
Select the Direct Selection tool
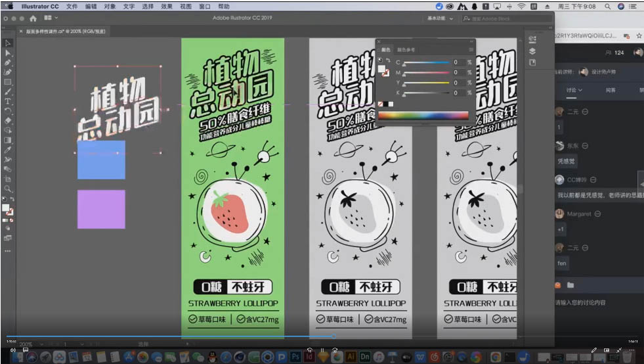pos(7,53)
